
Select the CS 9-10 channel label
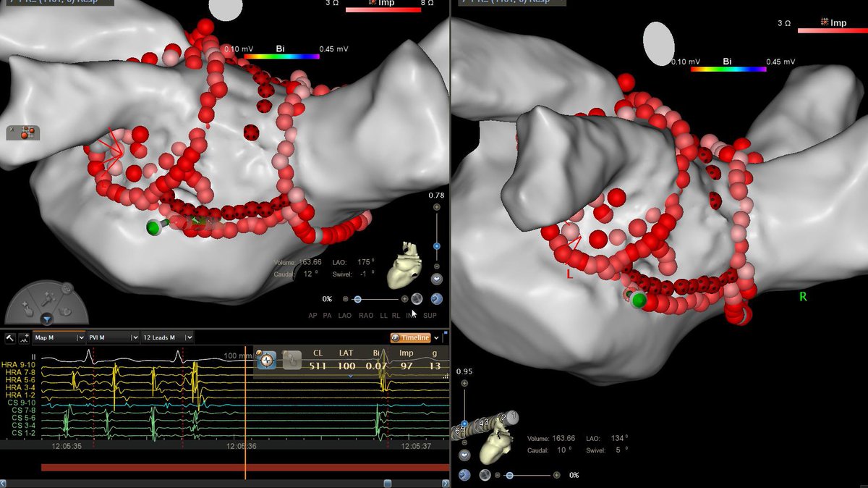click(22, 403)
